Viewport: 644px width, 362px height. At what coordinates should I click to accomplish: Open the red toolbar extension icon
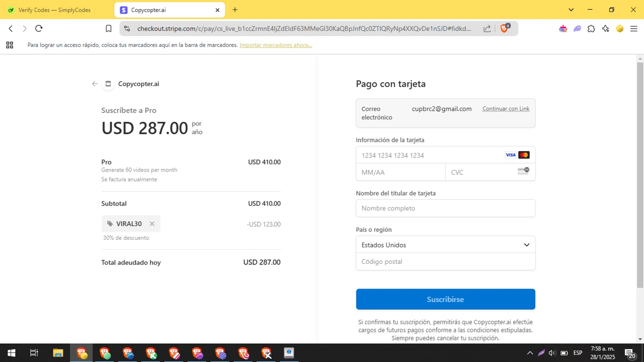point(563,29)
